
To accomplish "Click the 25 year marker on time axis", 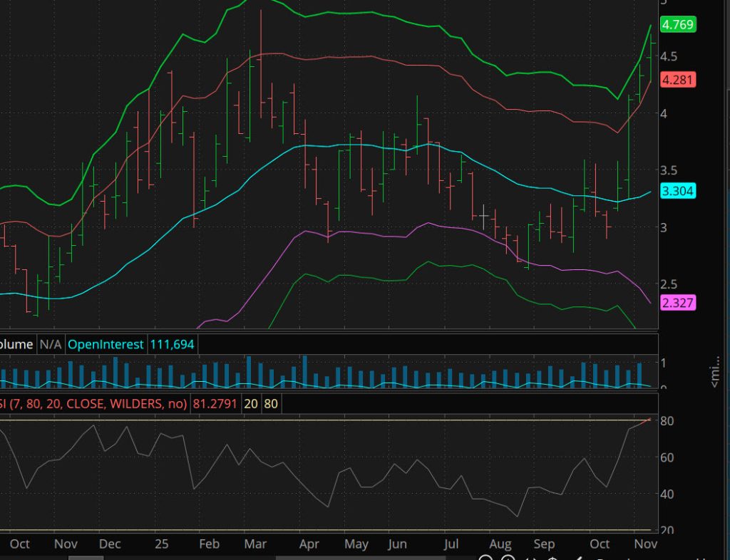I will 162,544.
